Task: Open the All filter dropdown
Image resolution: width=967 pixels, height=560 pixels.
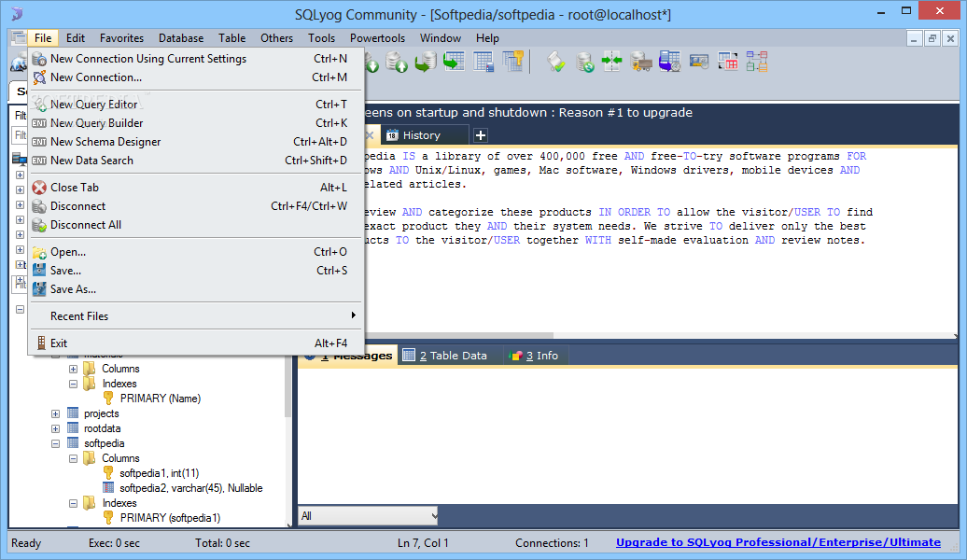Action: click(369, 515)
